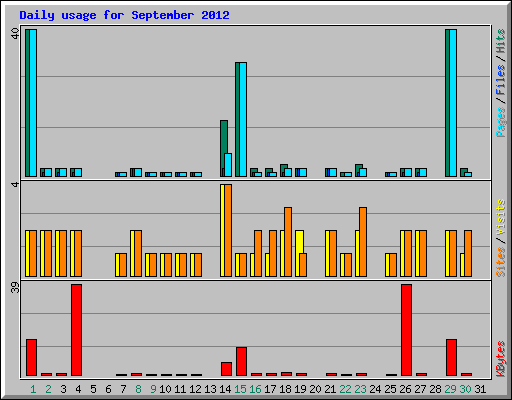
Task: Click day label "10" on the x-axis
Action: coord(165,389)
